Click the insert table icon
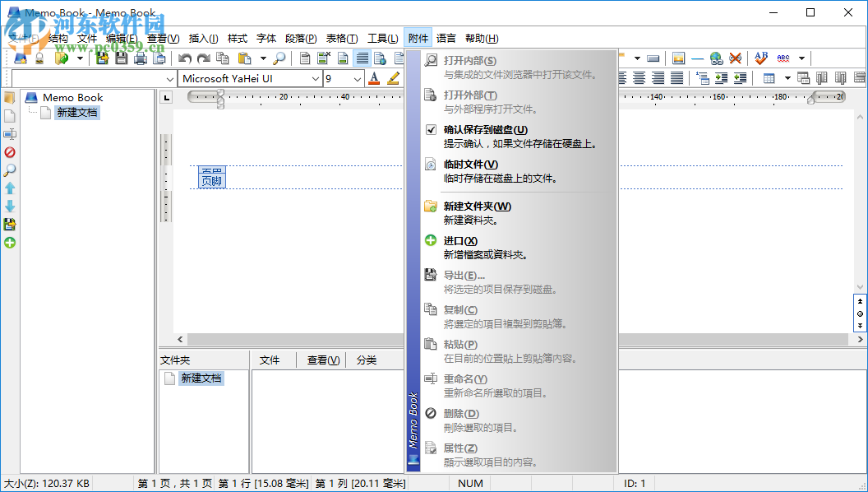Screen dimensions: 868x492 (x=769, y=79)
